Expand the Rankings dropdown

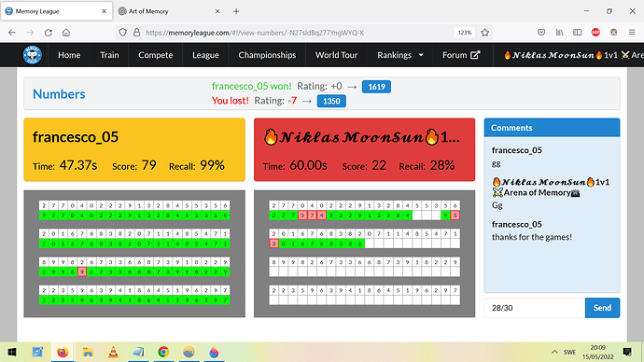(400, 55)
